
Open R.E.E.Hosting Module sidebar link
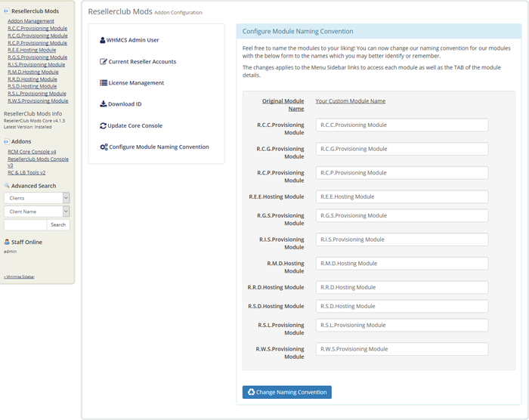coord(32,50)
